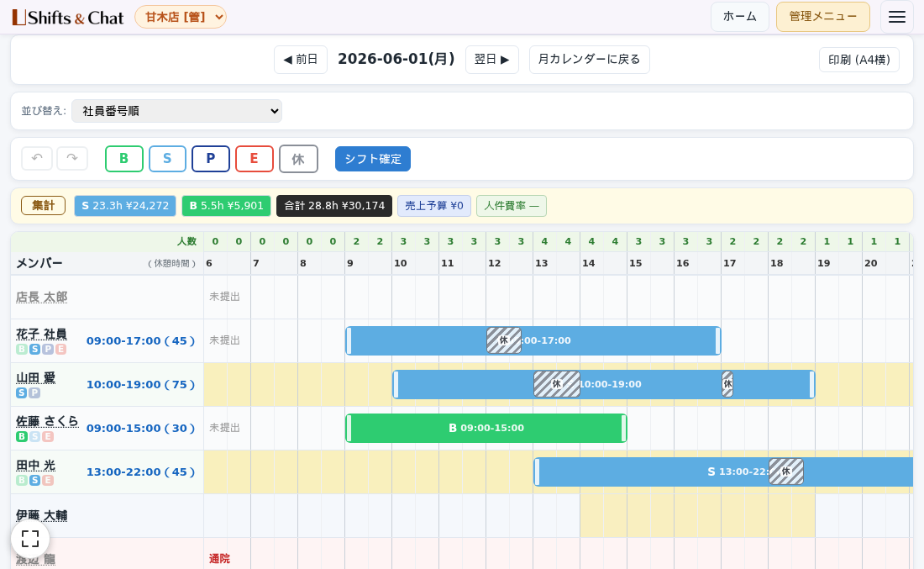Image resolution: width=924 pixels, height=569 pixels.
Task: Confirm shifts with シフト確定
Action: coord(373,159)
